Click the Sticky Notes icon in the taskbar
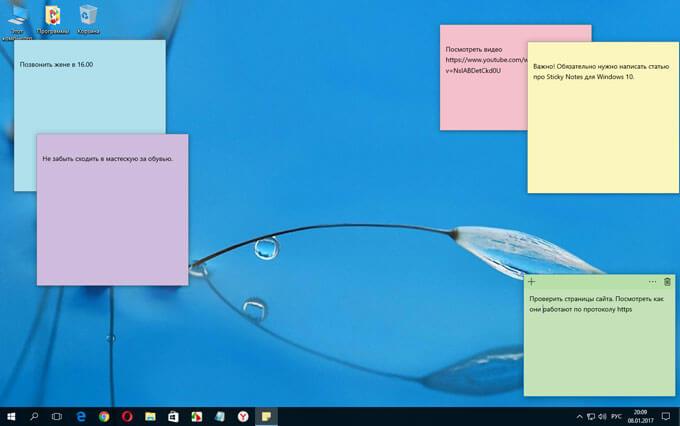This screenshot has height=426, width=680. coord(266,416)
